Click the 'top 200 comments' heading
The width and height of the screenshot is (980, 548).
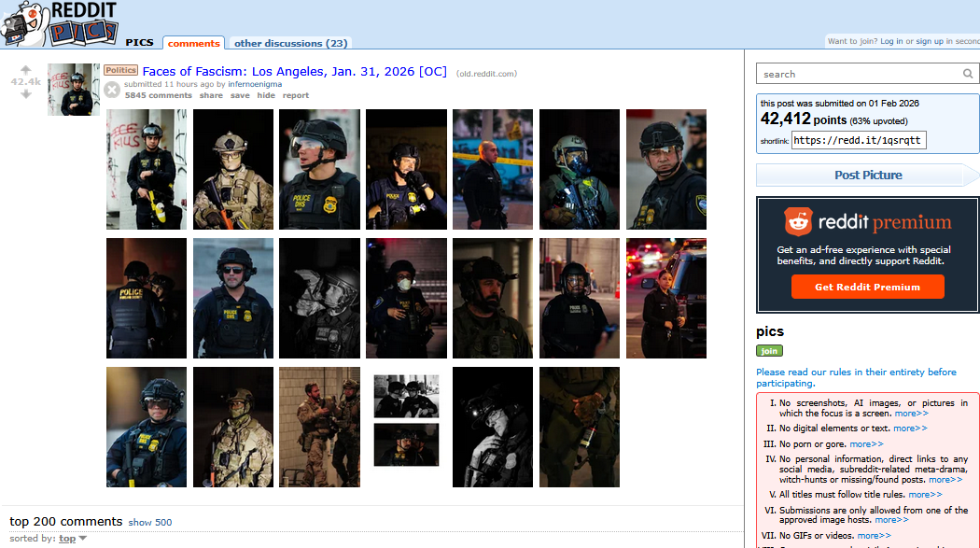tap(65, 521)
